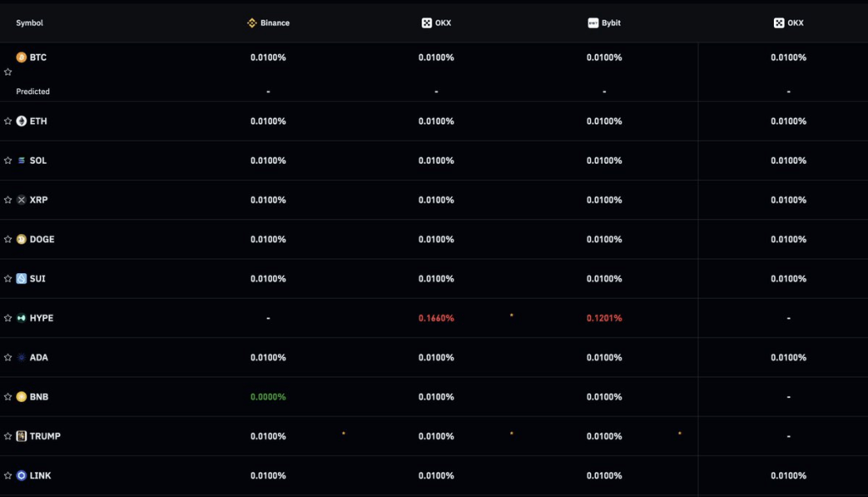Toggle the star beside SOL
The width and height of the screenshot is (868, 497).
pos(8,161)
